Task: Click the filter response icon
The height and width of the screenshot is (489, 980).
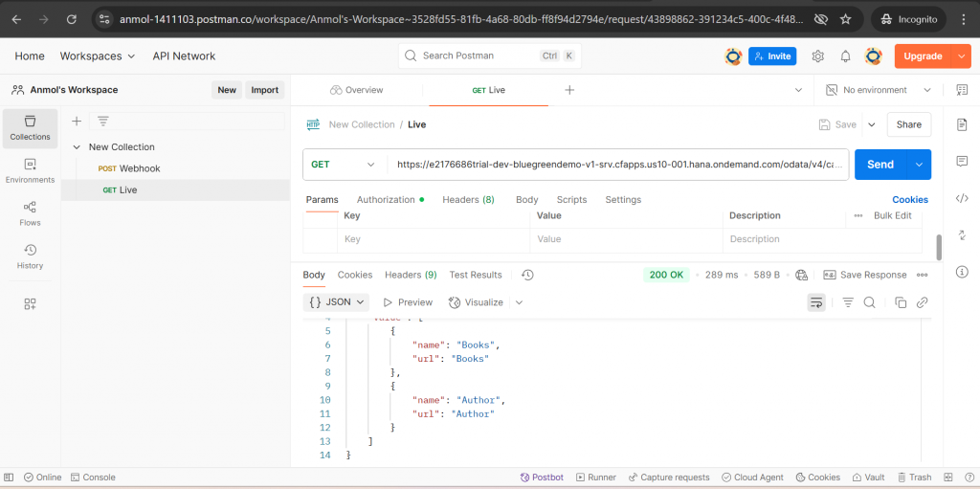Action: point(848,302)
